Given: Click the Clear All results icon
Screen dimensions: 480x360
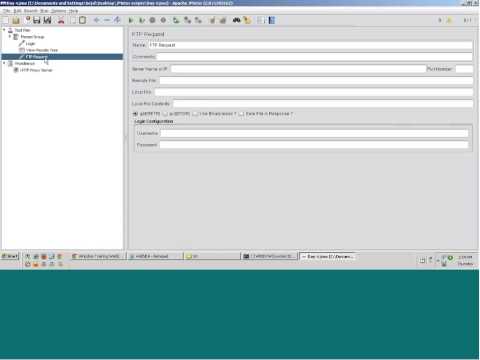Looking at the screenshot, I should [223, 20].
